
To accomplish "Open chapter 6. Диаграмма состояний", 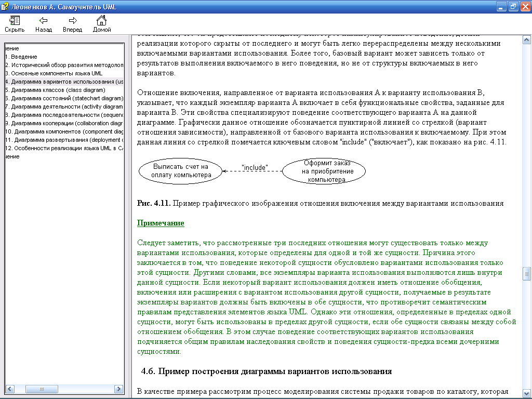I will click(x=64, y=98).
